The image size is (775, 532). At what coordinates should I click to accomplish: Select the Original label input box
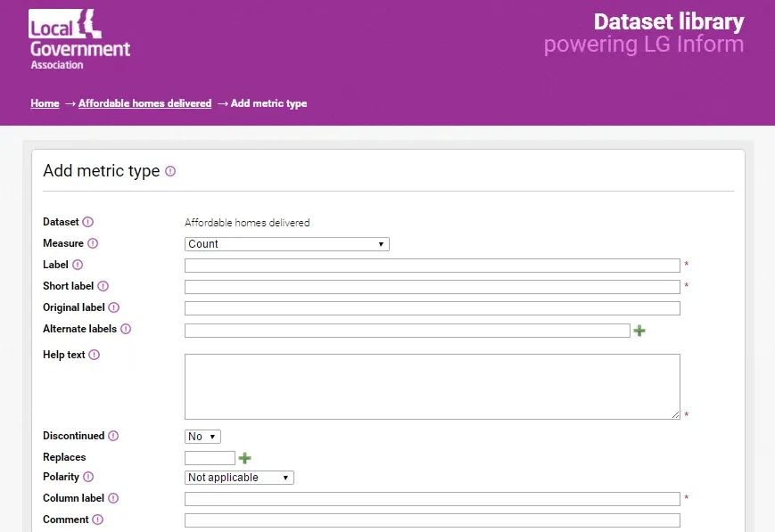(x=432, y=308)
